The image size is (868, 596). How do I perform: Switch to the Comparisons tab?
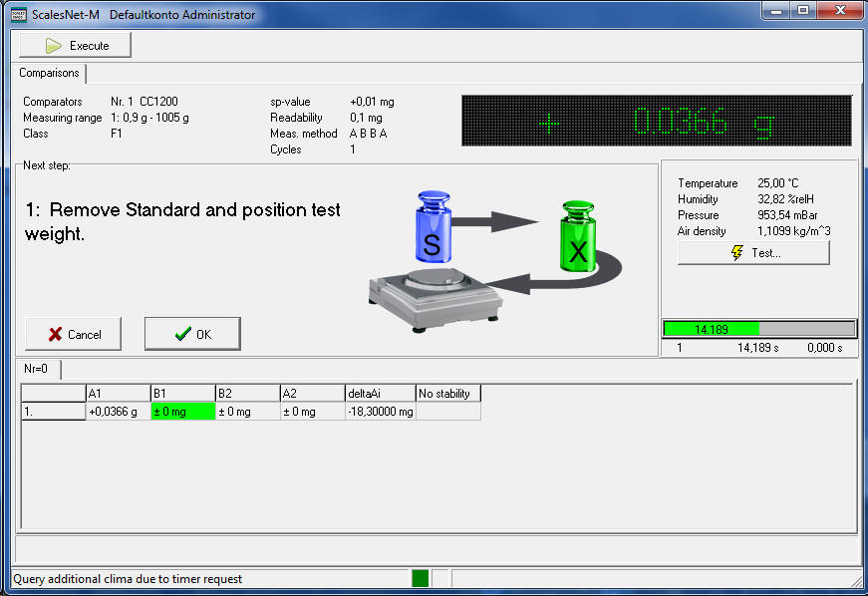pos(49,74)
